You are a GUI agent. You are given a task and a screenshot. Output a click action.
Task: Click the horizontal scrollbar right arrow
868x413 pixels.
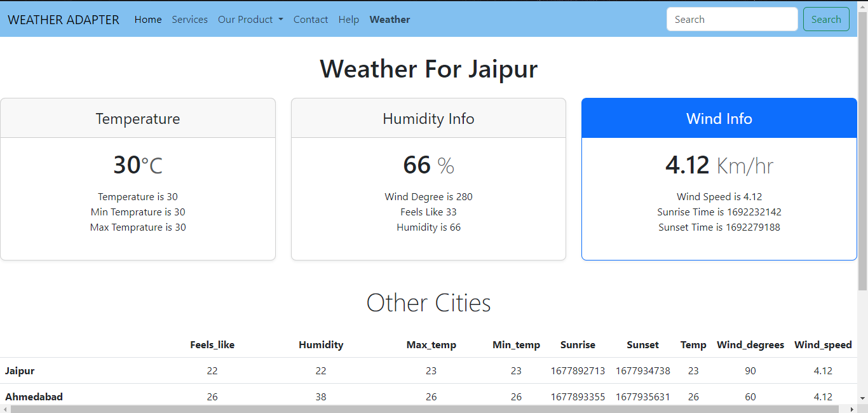851,409
